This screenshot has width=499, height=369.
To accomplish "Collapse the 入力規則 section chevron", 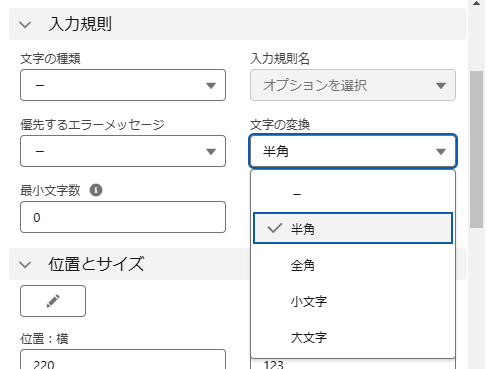I will pos(25,24).
